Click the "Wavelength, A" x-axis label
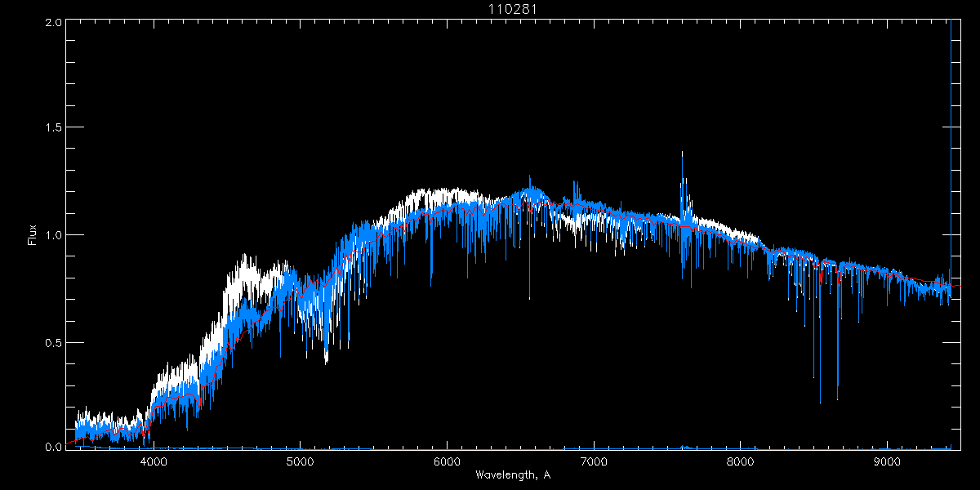Image resolution: width=980 pixels, height=490 pixels. point(513,475)
